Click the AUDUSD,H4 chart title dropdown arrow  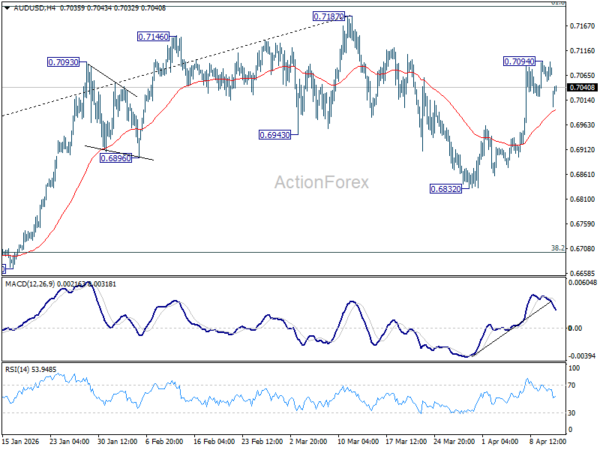tap(7, 8)
